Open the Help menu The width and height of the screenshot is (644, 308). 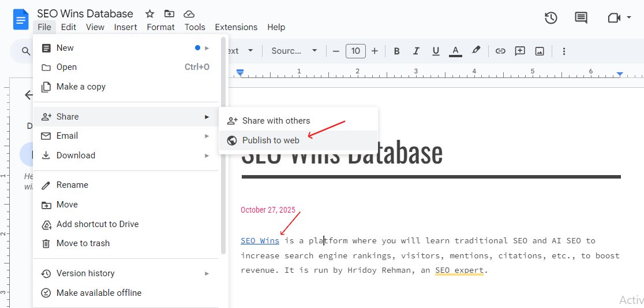[x=276, y=27]
